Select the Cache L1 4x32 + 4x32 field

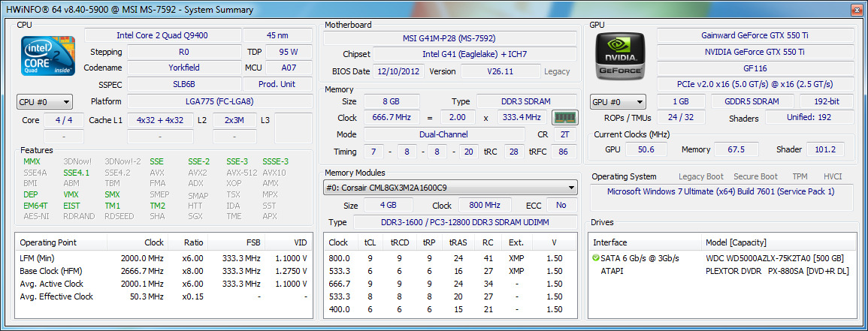160,120
